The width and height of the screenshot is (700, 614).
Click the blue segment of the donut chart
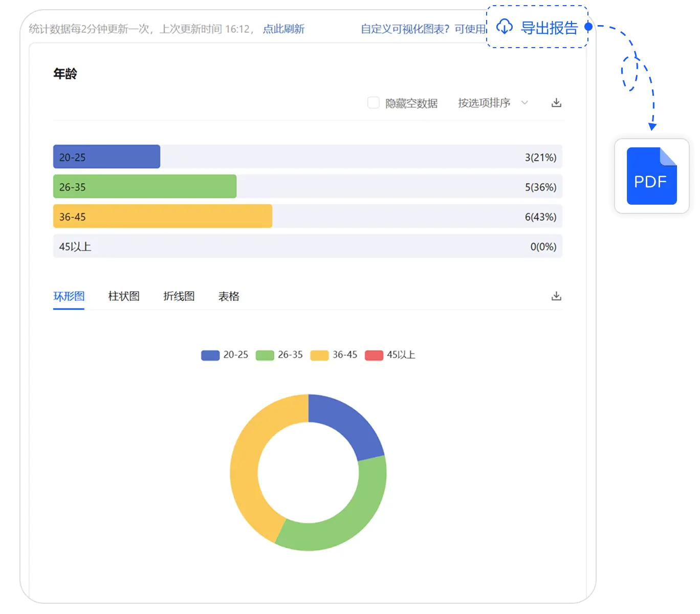(x=348, y=422)
